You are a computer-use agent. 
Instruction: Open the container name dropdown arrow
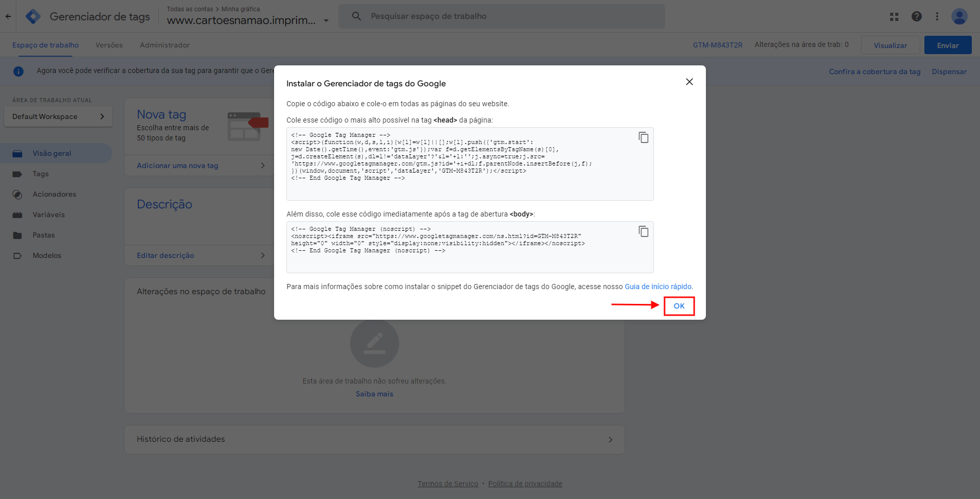[326, 21]
